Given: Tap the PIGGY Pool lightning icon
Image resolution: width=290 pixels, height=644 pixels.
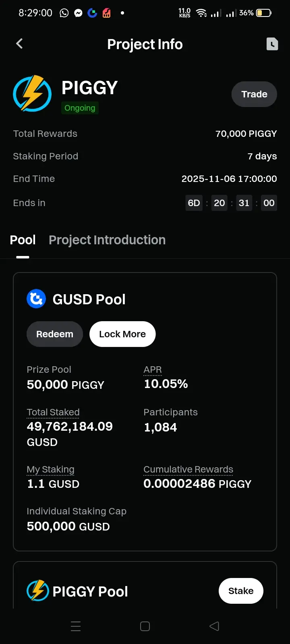Looking at the screenshot, I should (x=37, y=591).
